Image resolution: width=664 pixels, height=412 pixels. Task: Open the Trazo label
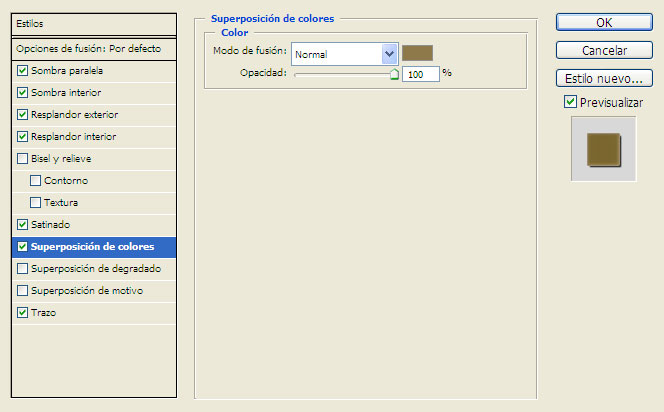click(43, 313)
